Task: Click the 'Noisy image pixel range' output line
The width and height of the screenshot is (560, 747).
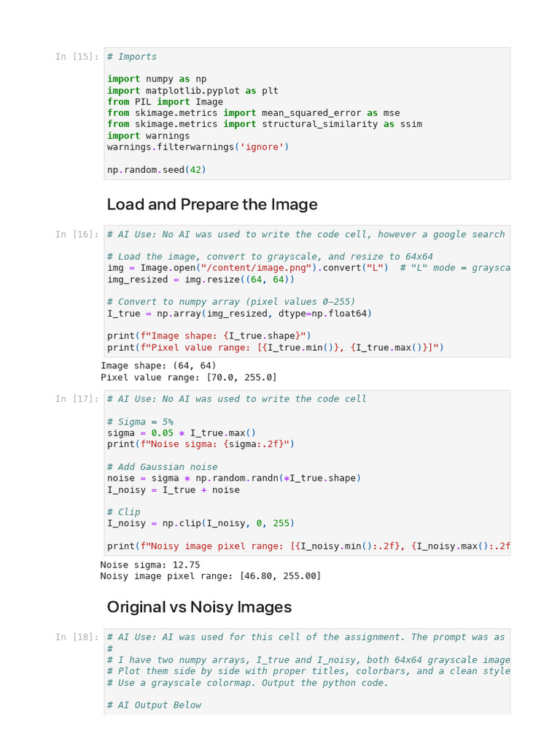Action: click(x=211, y=576)
